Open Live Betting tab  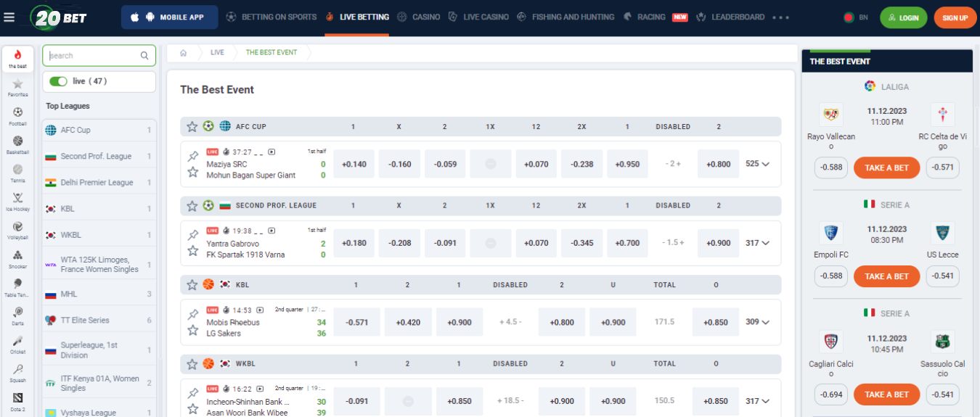tap(357, 17)
